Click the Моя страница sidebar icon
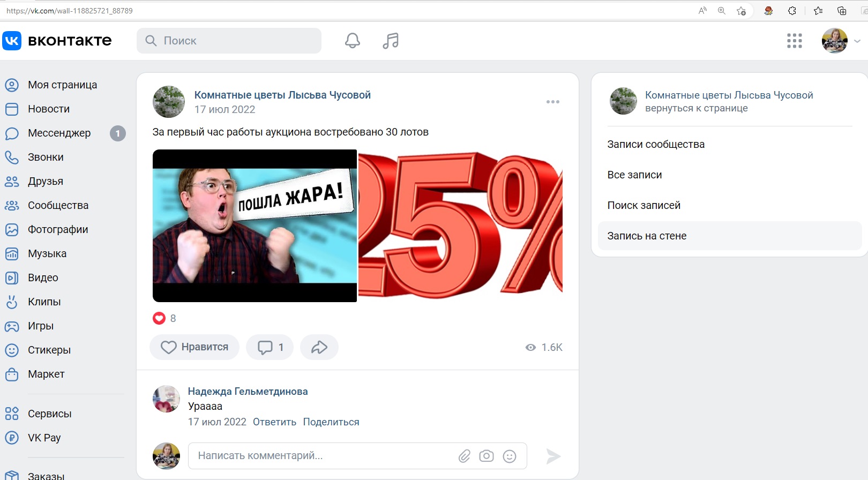868x480 pixels. tap(12, 85)
